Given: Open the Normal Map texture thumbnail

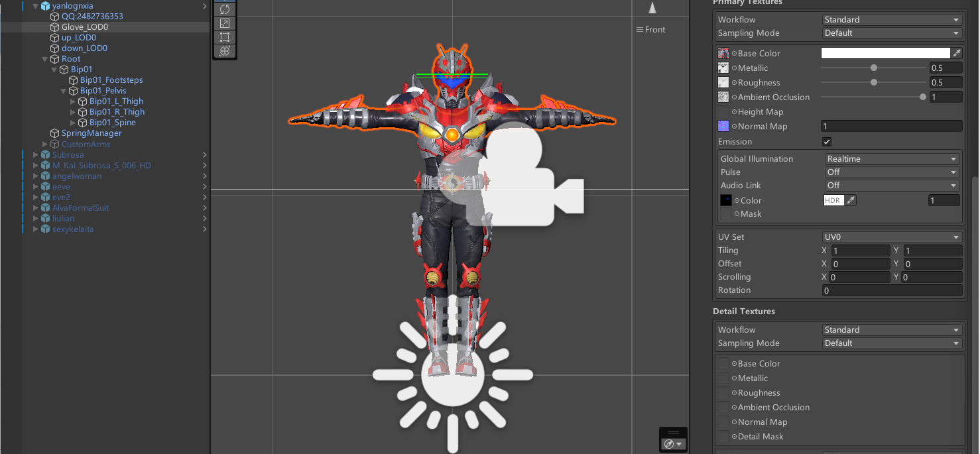Looking at the screenshot, I should (723, 127).
